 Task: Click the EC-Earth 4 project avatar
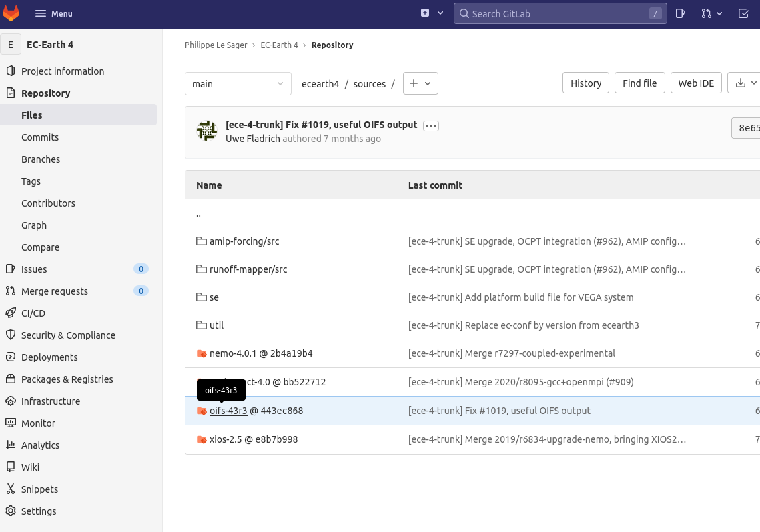[x=11, y=45]
